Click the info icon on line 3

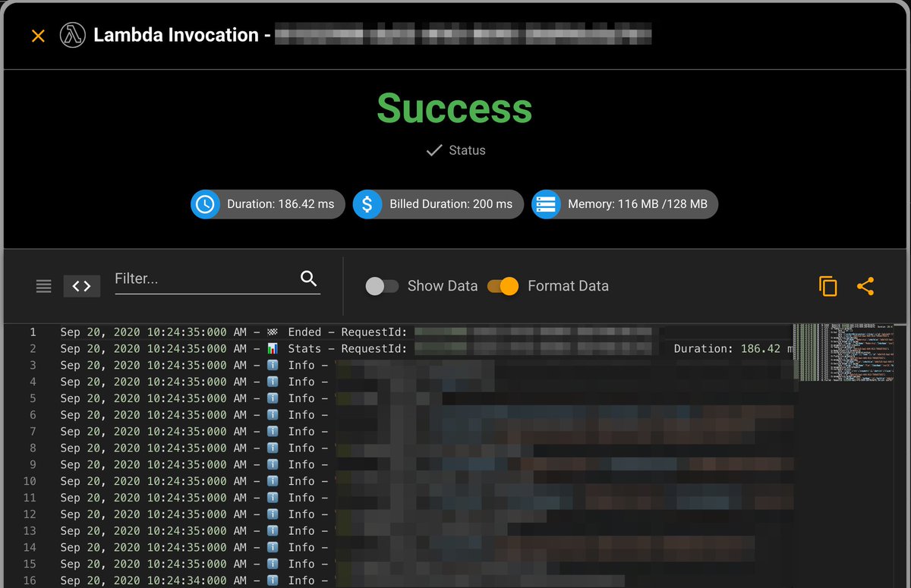(273, 366)
